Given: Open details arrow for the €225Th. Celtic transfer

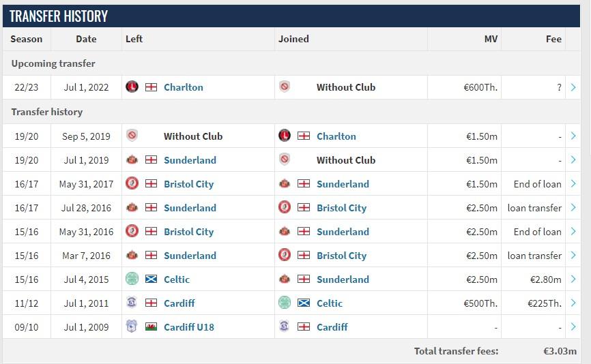Looking at the screenshot, I should click(573, 303).
